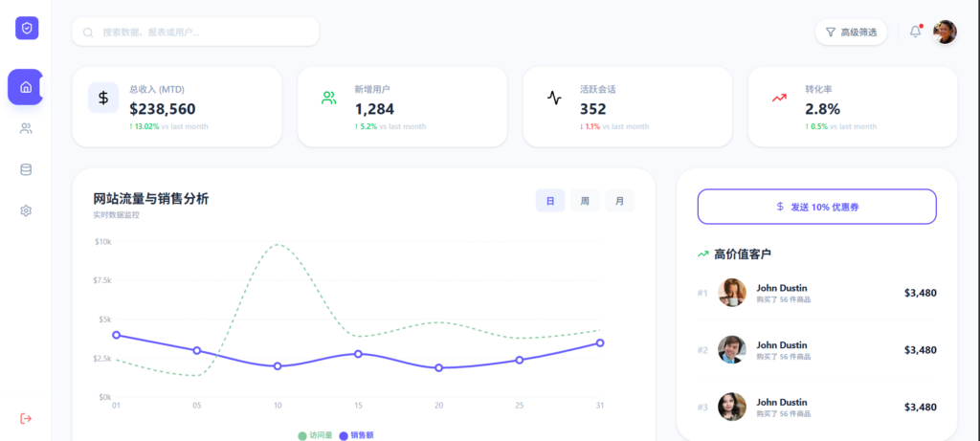Toggle the 访问量 legend series

315,435
